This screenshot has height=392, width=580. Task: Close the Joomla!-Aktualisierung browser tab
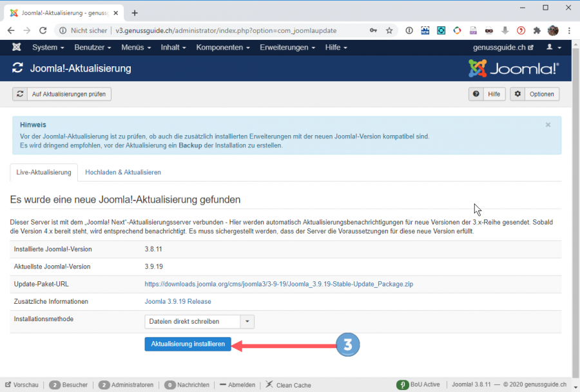pos(116,13)
